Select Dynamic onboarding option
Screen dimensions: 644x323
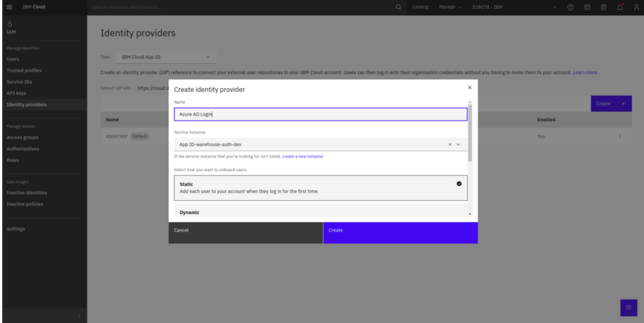[321, 210]
